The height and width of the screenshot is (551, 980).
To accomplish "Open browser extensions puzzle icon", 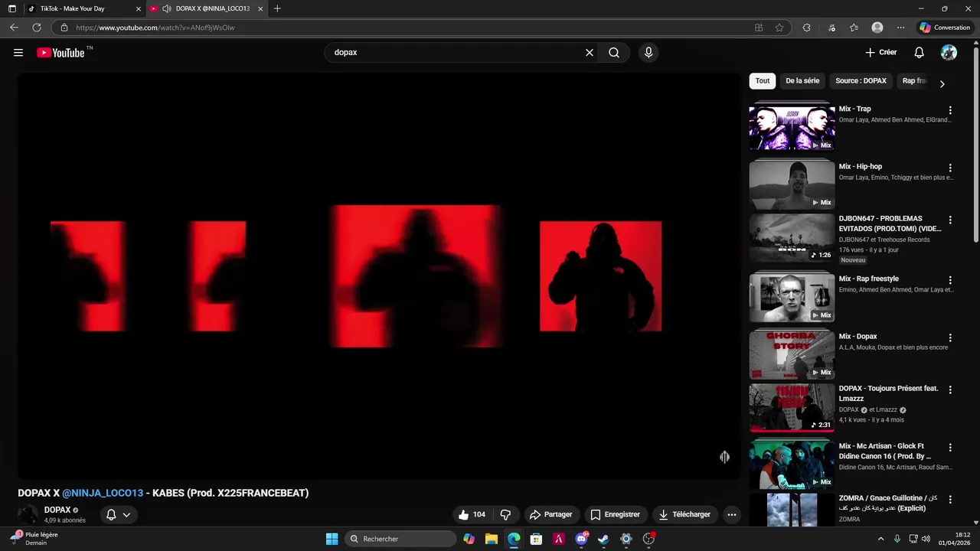I will (x=806, y=28).
